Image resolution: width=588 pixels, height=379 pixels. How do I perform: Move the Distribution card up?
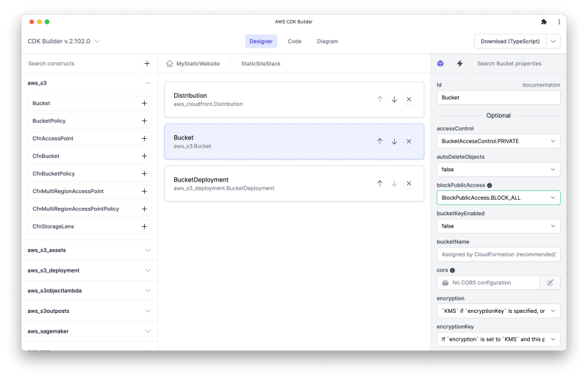click(x=379, y=99)
